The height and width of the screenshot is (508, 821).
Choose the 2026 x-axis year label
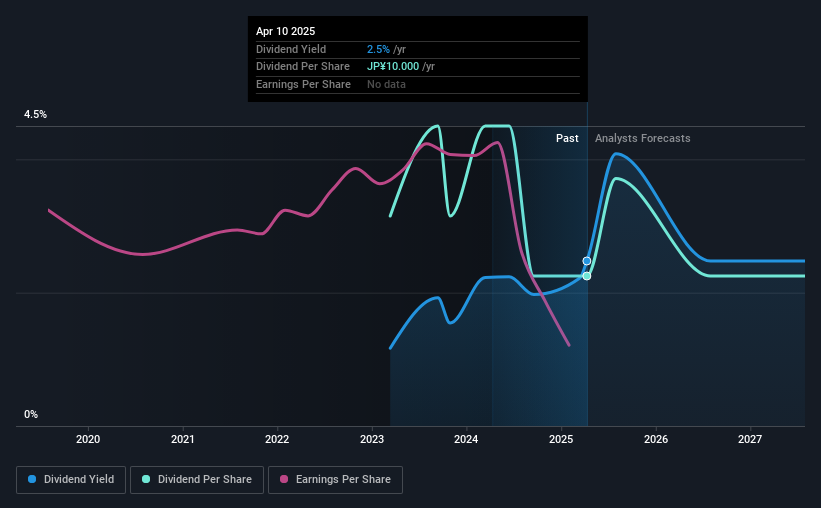(x=656, y=439)
